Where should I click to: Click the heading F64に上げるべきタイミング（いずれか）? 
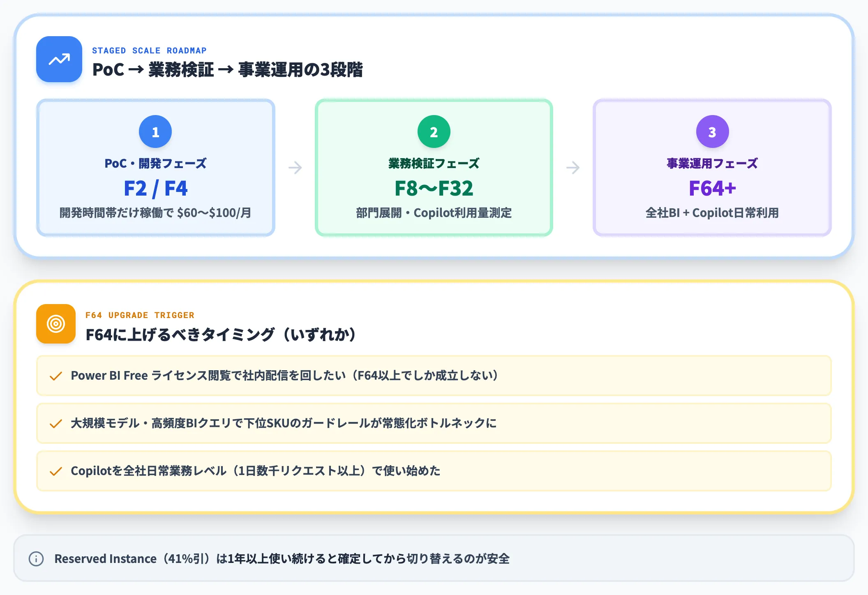tap(221, 334)
